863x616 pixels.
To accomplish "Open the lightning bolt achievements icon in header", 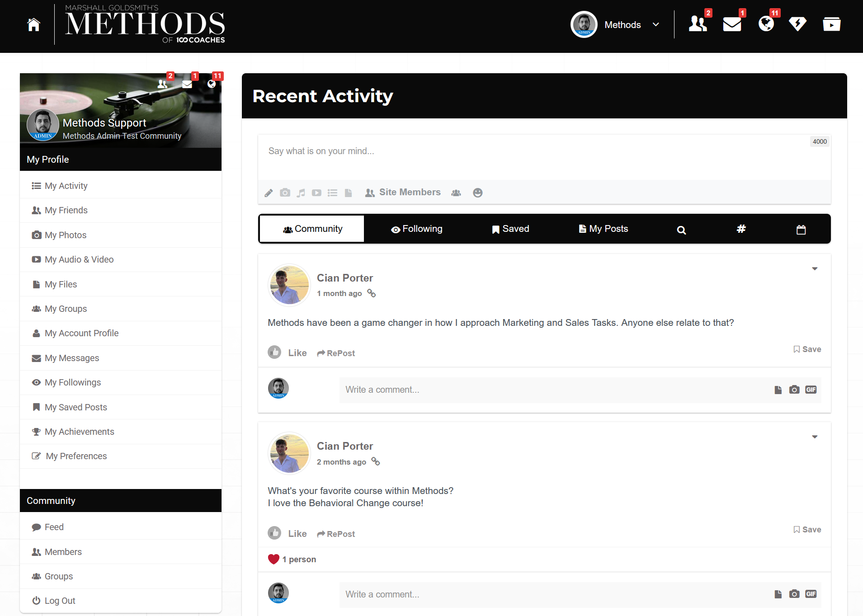I will (x=797, y=24).
